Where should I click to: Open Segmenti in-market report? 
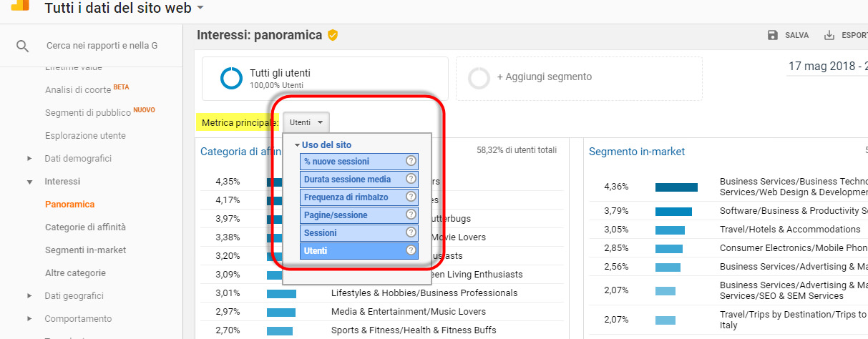pos(85,250)
